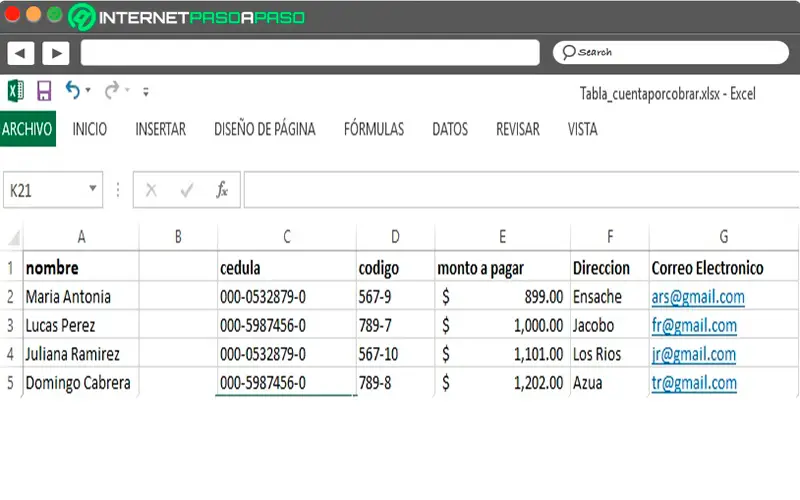The height and width of the screenshot is (500, 800).
Task: Expand the Name Box dropdown arrow
Action: pos(93,188)
